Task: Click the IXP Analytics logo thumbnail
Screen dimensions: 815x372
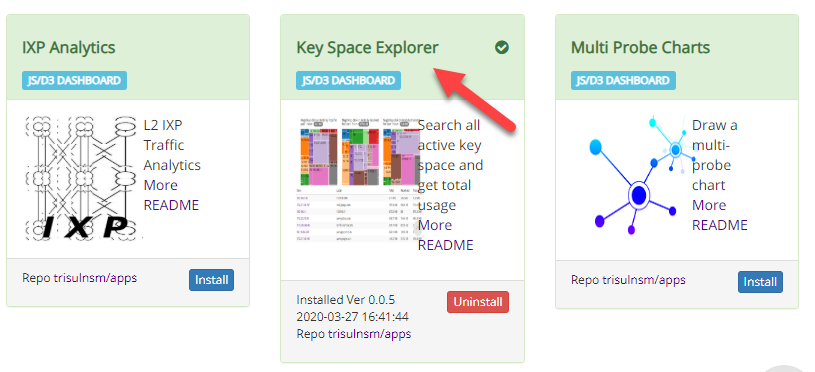Action: pyautogui.click(x=83, y=178)
